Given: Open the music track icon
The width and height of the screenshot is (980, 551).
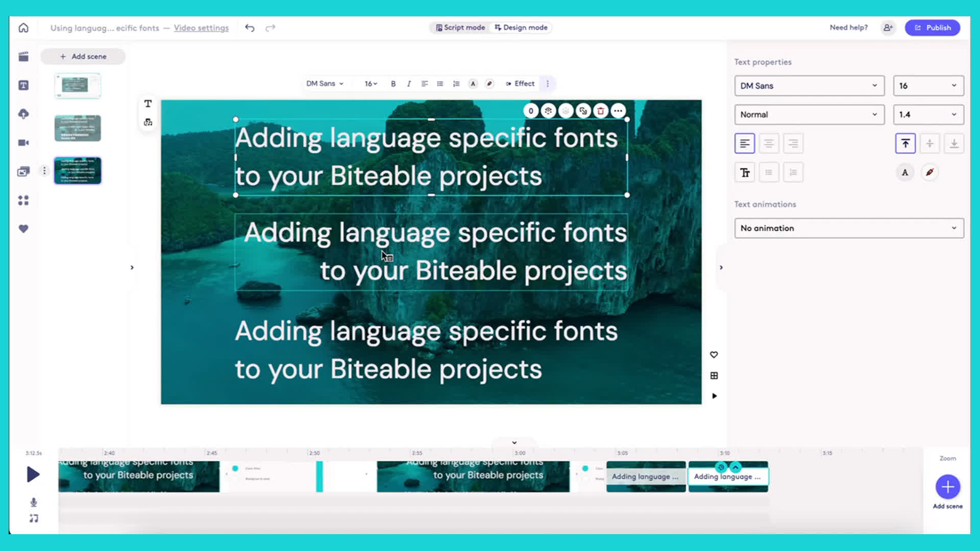Looking at the screenshot, I should pyautogui.click(x=34, y=518).
